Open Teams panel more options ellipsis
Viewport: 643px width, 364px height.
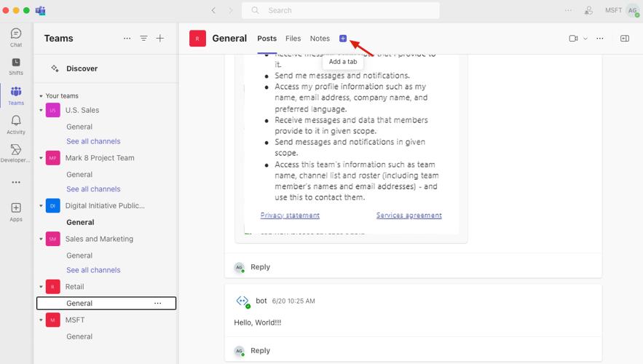[x=127, y=38]
